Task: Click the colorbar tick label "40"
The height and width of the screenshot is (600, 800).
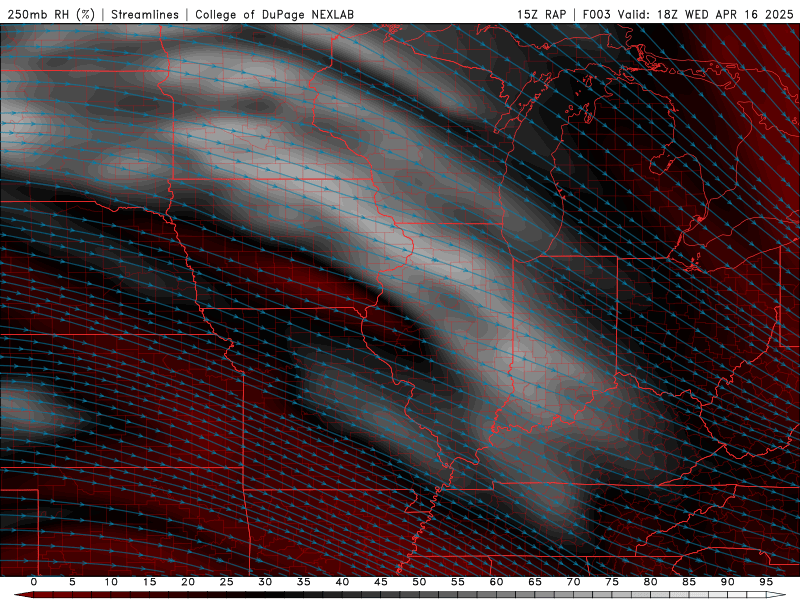Action: (342, 582)
